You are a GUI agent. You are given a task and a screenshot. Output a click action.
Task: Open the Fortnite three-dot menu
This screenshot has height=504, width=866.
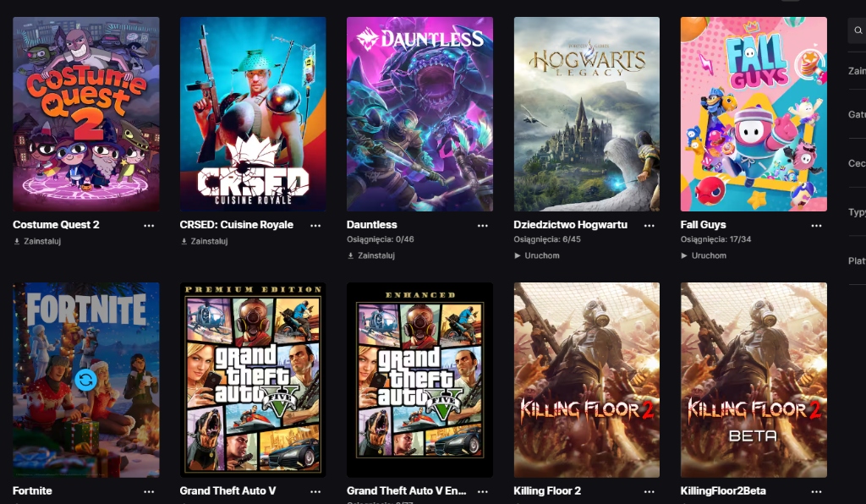pyautogui.click(x=149, y=491)
